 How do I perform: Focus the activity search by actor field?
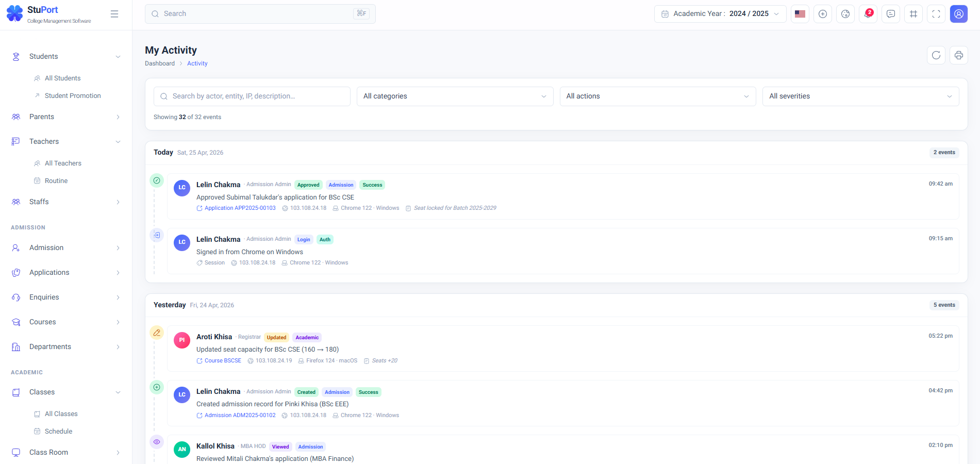coord(252,96)
